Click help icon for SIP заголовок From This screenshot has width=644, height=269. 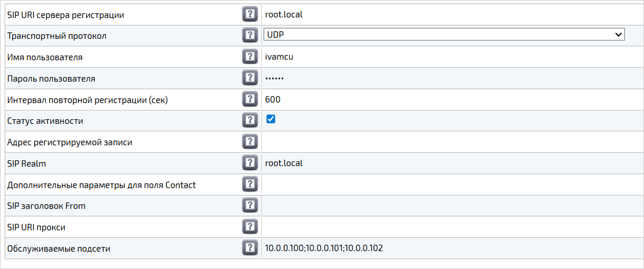pos(249,205)
